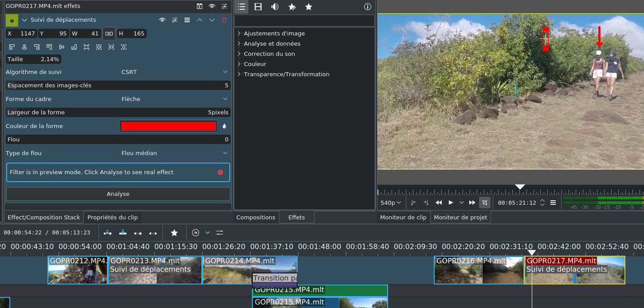This screenshot has width=644, height=308.
Task: Rewind playback in the monitor
Action: 439,203
